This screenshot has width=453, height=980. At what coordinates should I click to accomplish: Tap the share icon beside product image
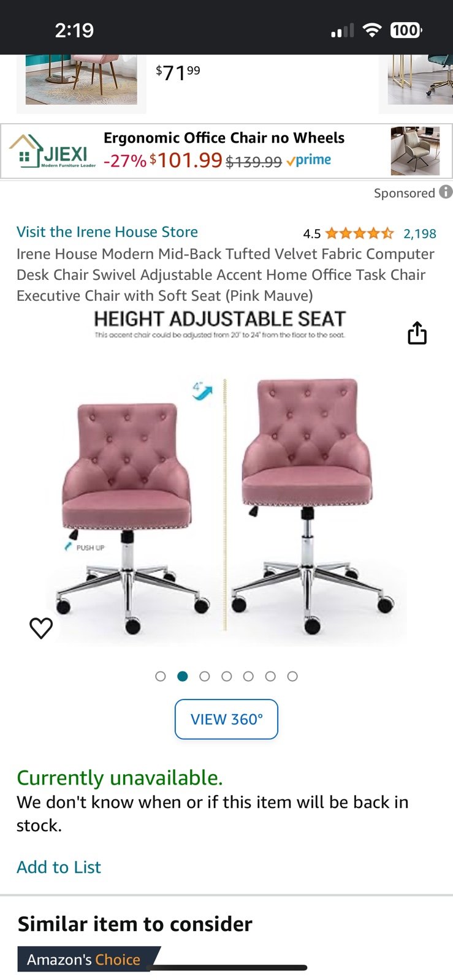417,333
